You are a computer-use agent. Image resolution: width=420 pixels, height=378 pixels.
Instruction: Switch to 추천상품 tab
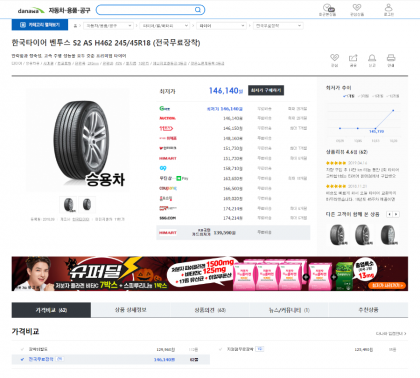[x=368, y=310]
